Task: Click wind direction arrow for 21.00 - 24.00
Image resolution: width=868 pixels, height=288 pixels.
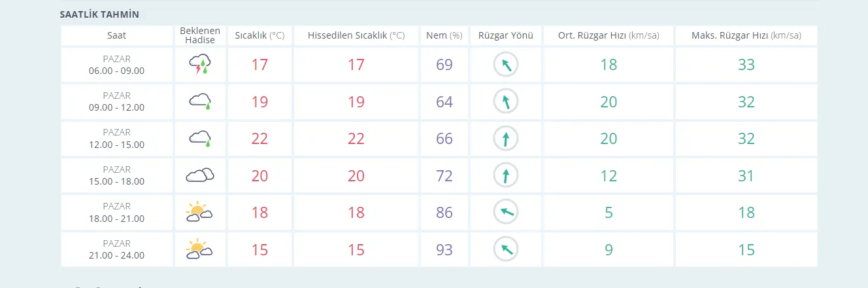Action: tap(505, 249)
